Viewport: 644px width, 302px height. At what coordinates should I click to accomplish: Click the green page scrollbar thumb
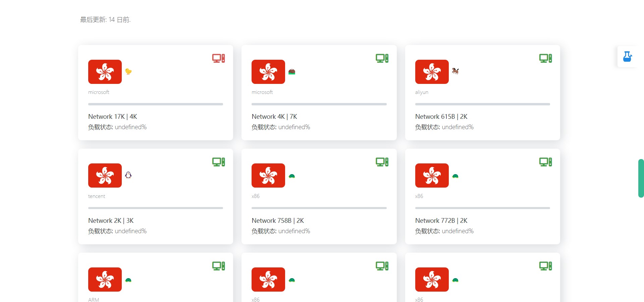[x=641, y=178]
